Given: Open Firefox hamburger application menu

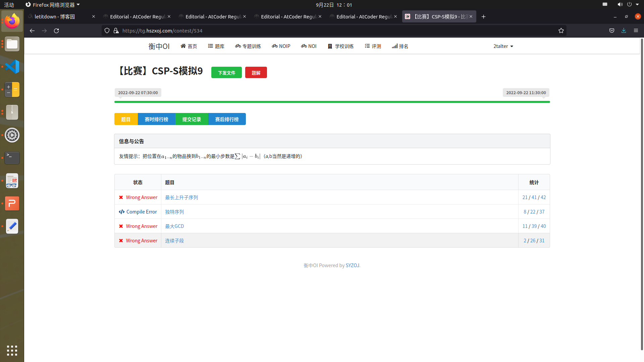Looking at the screenshot, I should [x=636, y=31].
